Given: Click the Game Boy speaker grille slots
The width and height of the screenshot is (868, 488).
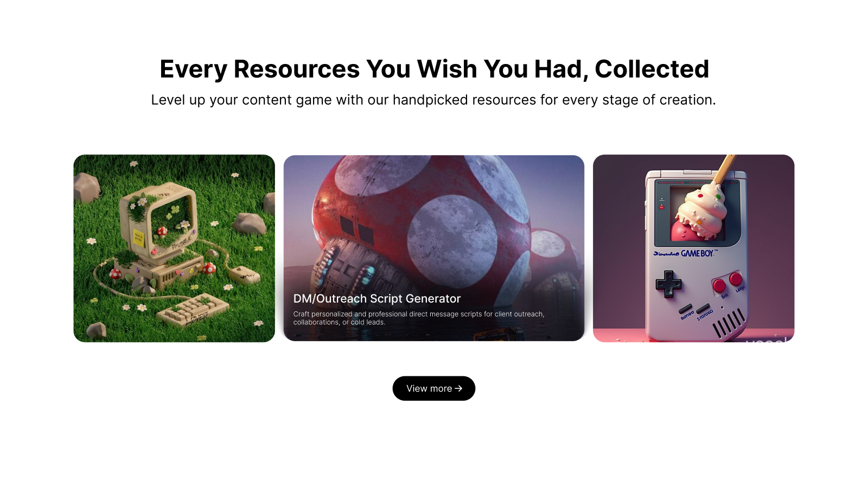Looking at the screenshot, I should point(730,323).
